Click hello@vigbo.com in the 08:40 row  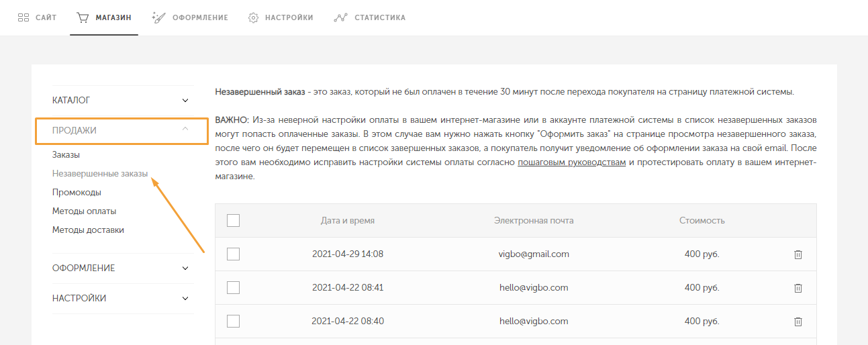[534, 321]
